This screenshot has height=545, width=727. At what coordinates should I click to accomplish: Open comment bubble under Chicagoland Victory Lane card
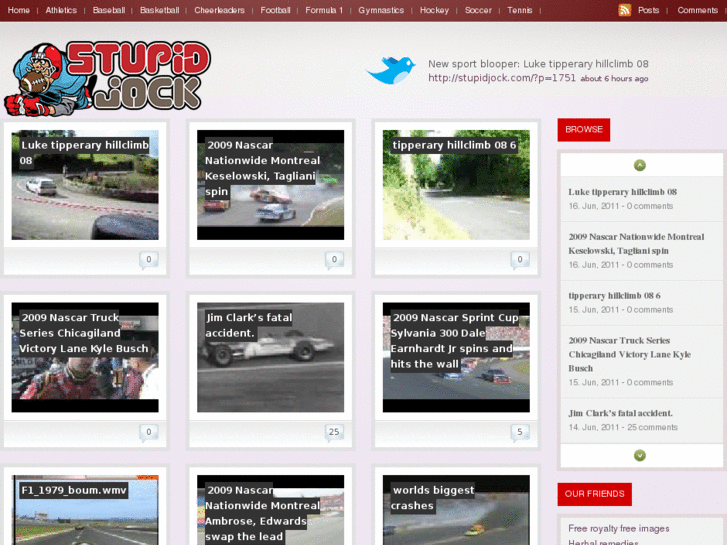(149, 432)
